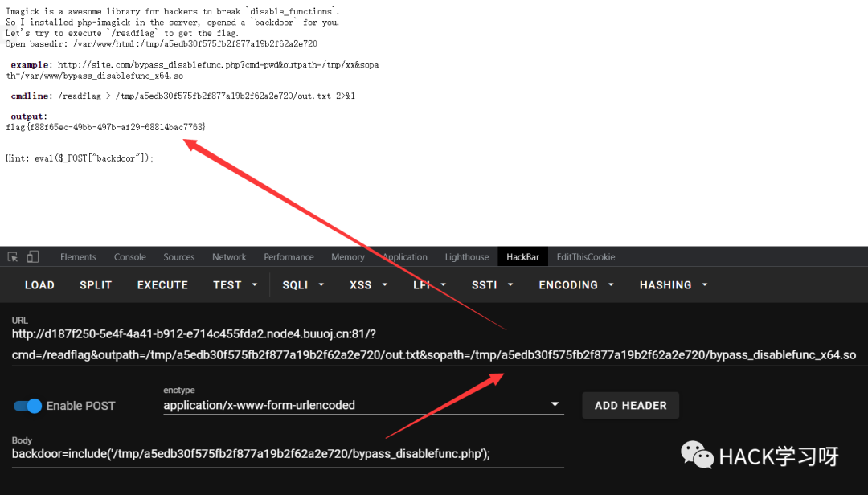Activate the inspect element picker icon
This screenshot has width=868, height=495.
(x=13, y=257)
